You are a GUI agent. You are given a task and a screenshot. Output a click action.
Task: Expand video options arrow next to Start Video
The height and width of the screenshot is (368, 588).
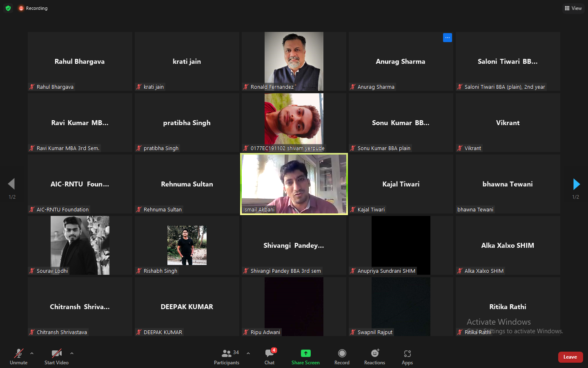(72, 353)
